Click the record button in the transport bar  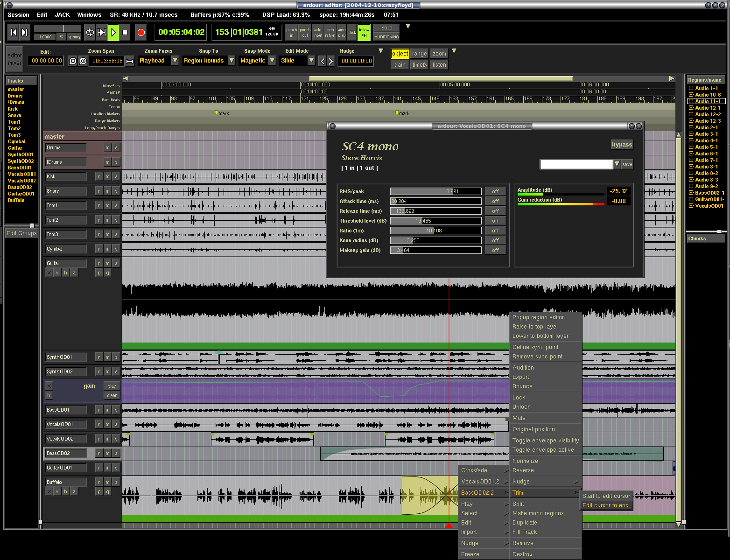(141, 33)
